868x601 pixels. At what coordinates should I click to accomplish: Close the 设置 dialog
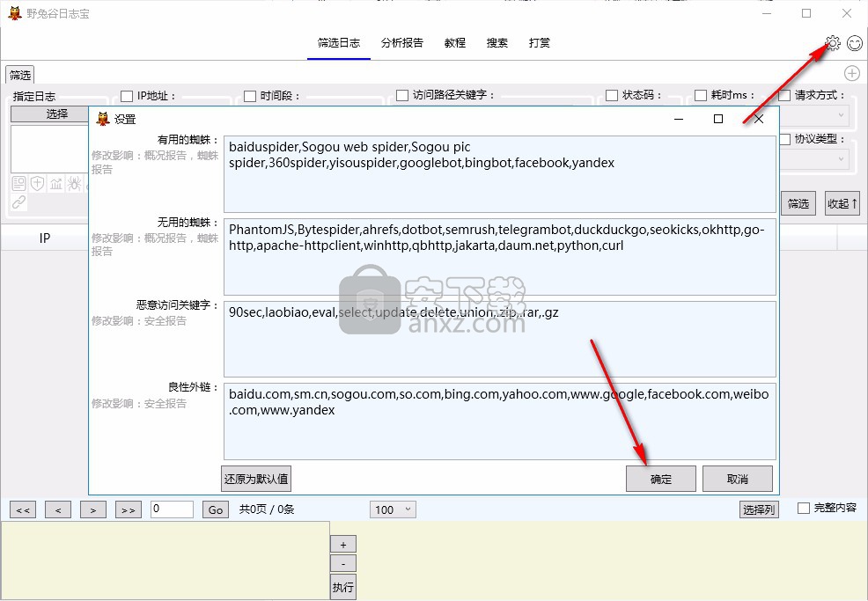pos(759,119)
